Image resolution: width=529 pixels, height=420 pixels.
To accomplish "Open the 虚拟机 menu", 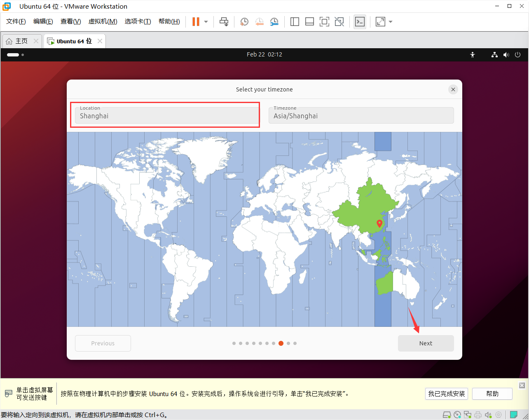I will [x=103, y=21].
